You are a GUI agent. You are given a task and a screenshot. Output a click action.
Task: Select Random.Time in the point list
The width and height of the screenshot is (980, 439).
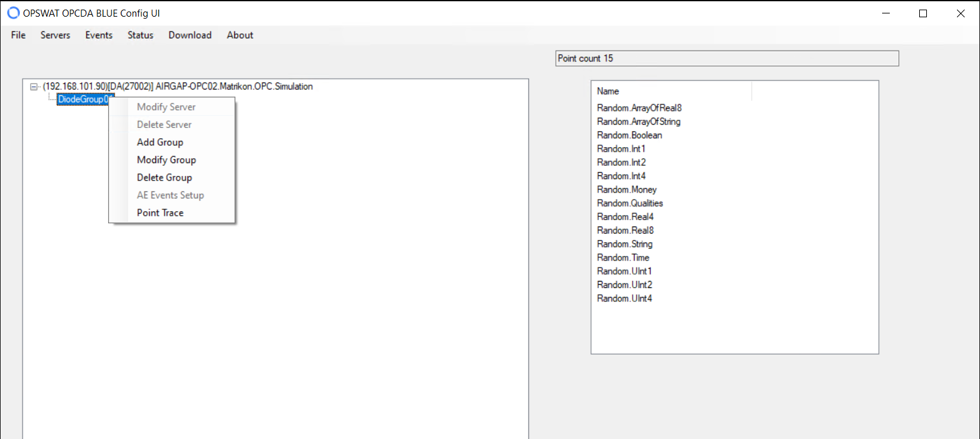623,257
